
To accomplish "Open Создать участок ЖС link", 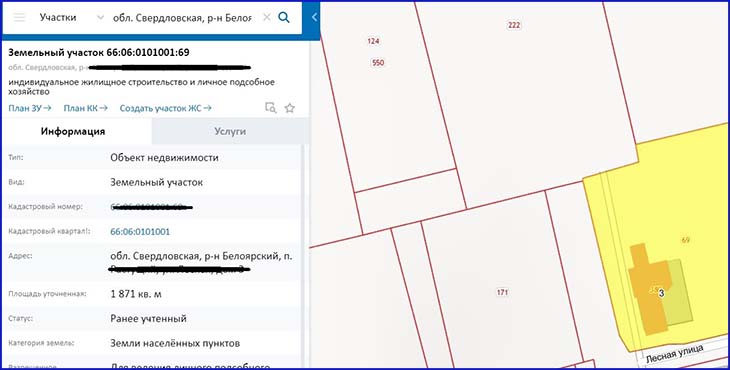I will 166,108.
